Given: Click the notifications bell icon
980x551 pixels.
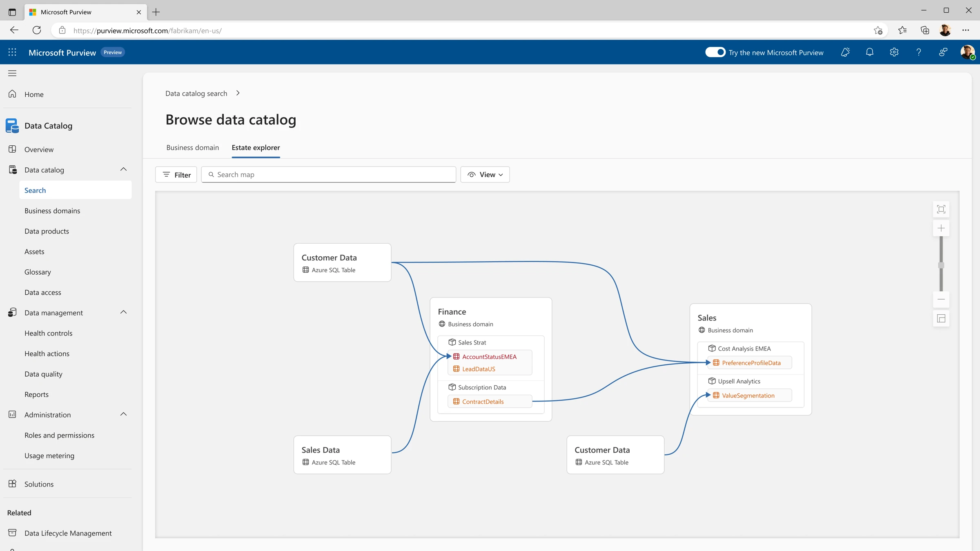Looking at the screenshot, I should (x=870, y=52).
